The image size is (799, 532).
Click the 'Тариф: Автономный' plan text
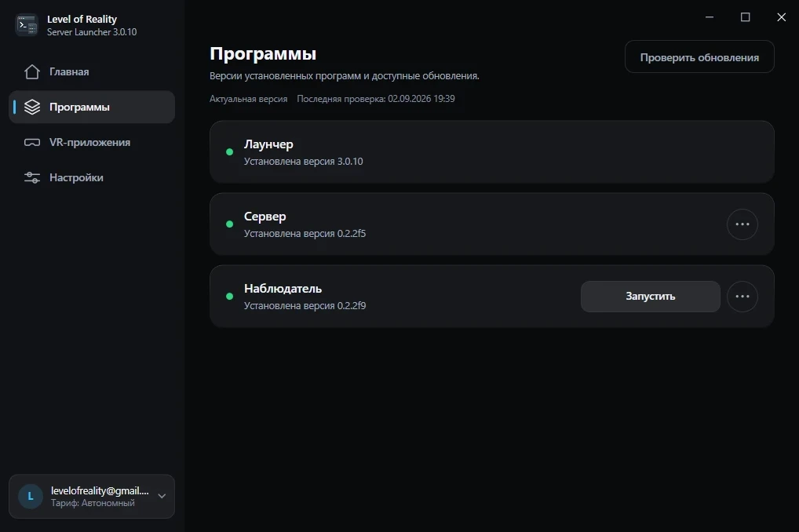[x=93, y=503]
